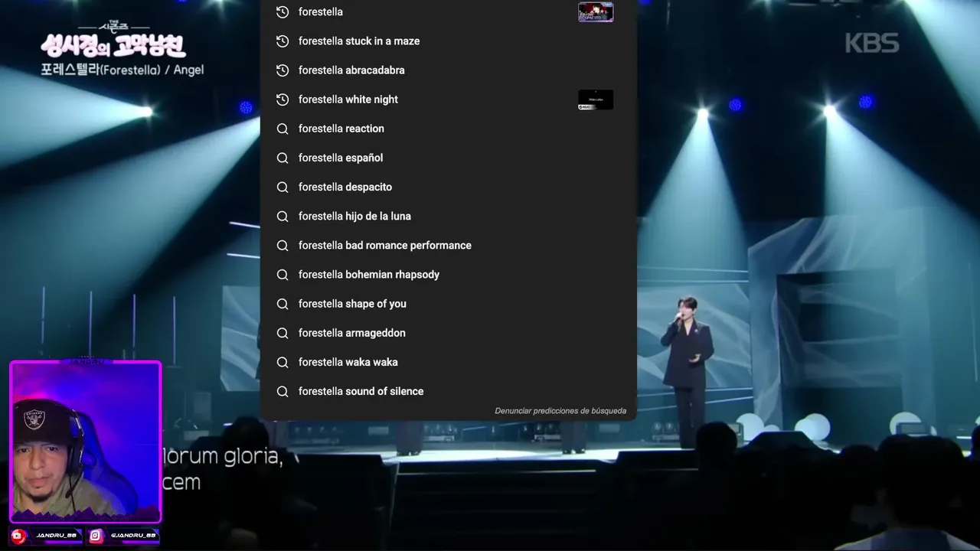980x551 pixels.
Task: Open thumbnail next to 'forestella' suggestion
Action: coord(596,12)
